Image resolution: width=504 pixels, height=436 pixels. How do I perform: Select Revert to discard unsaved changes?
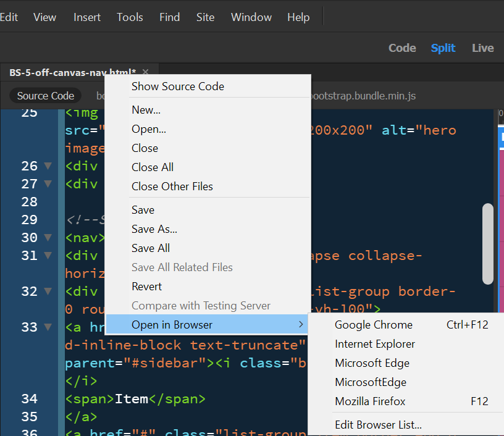[x=146, y=286]
